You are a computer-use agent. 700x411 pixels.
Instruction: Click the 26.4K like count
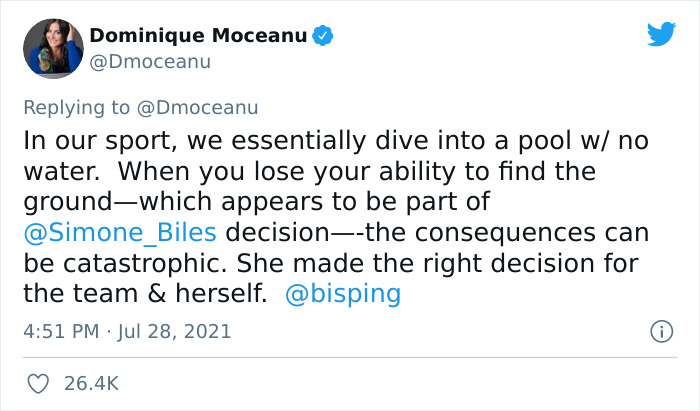click(91, 383)
